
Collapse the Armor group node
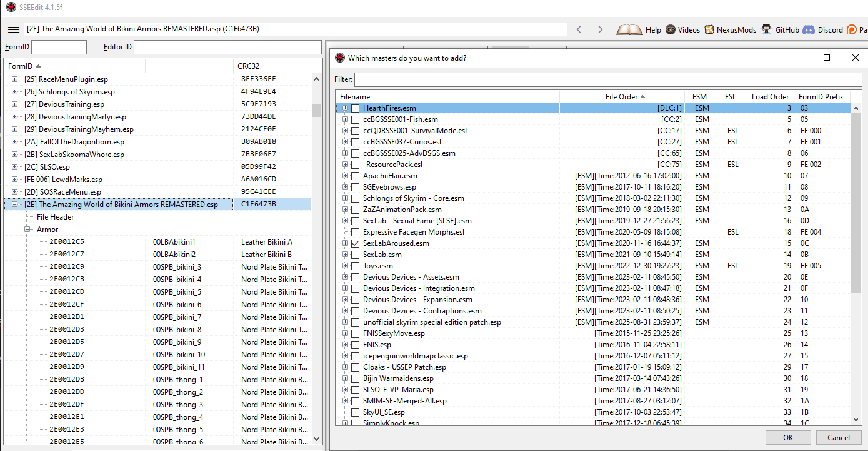pyautogui.click(x=27, y=230)
